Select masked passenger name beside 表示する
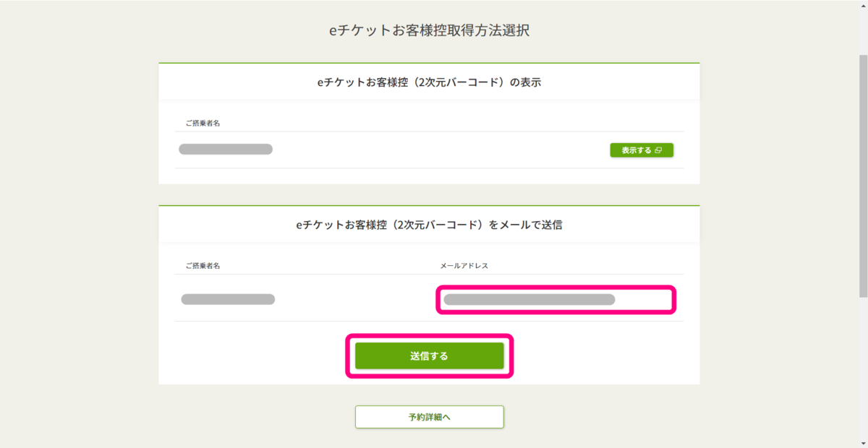The width and height of the screenshot is (868, 448). tap(226, 150)
